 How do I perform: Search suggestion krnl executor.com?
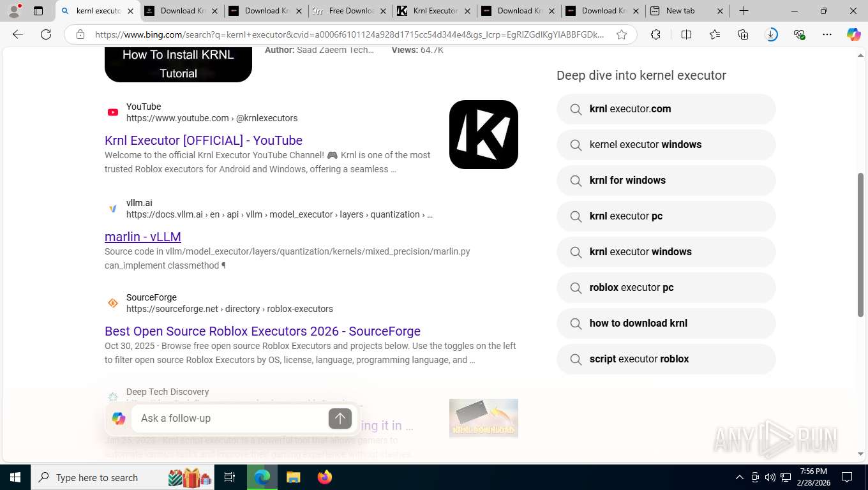[x=666, y=109]
